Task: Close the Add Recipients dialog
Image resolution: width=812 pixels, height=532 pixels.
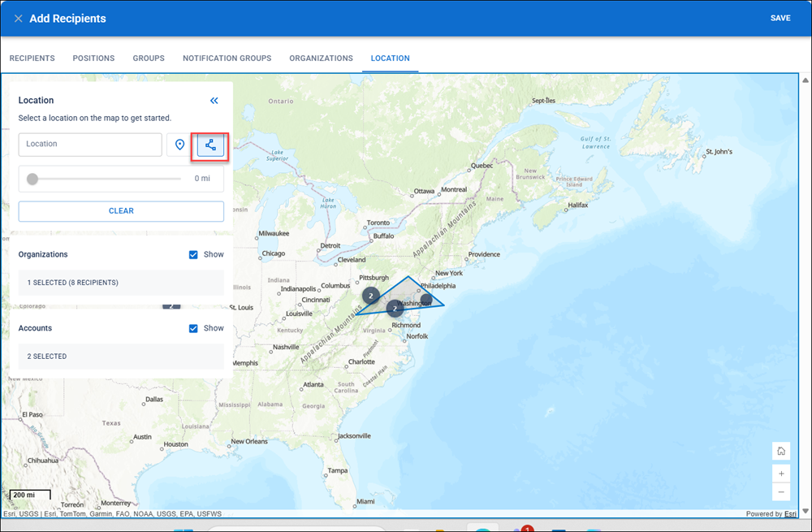Action: point(18,19)
